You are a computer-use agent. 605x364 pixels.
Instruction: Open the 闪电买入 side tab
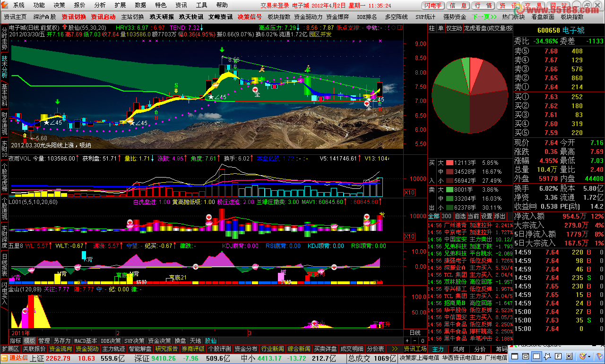click(4, 294)
